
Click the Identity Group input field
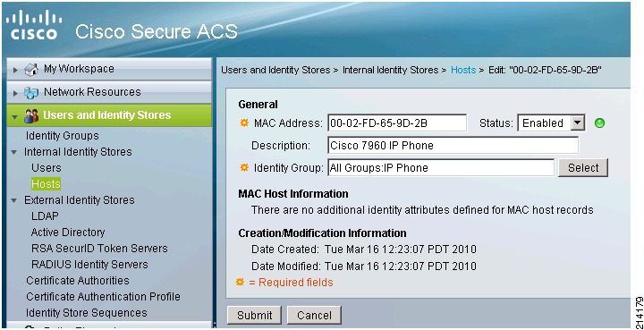point(441,168)
